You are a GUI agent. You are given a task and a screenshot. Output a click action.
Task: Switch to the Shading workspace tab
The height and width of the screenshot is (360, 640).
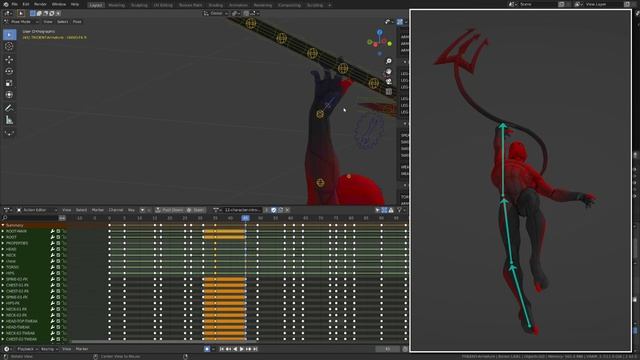(216, 5)
